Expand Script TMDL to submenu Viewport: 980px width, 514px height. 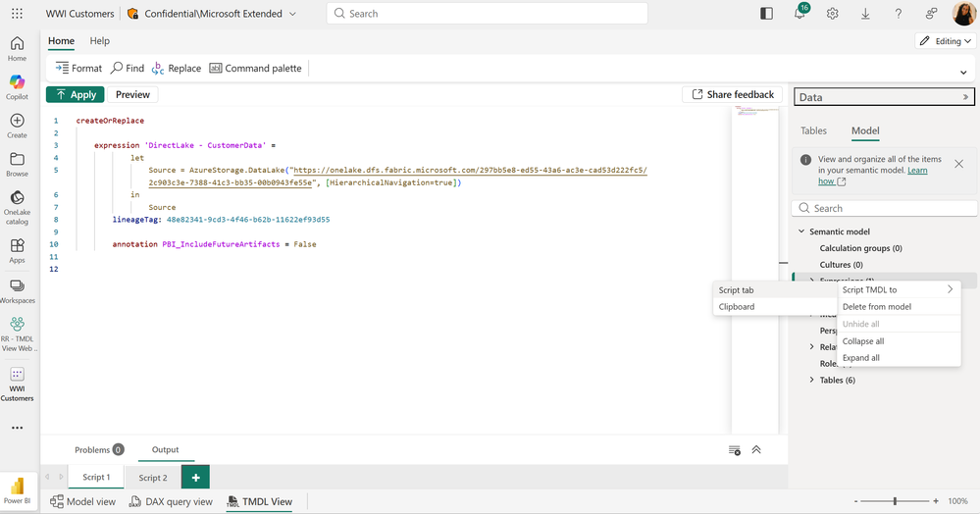click(x=899, y=289)
